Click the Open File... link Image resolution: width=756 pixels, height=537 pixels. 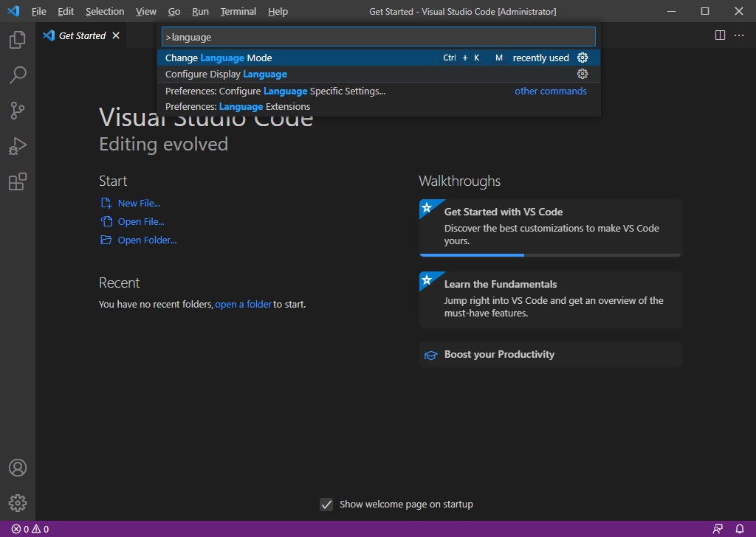[141, 221]
